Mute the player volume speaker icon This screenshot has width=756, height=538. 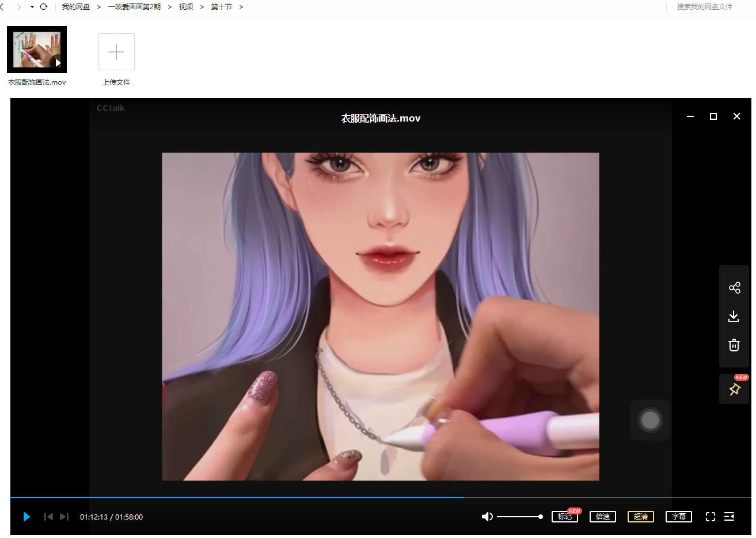[x=487, y=517]
